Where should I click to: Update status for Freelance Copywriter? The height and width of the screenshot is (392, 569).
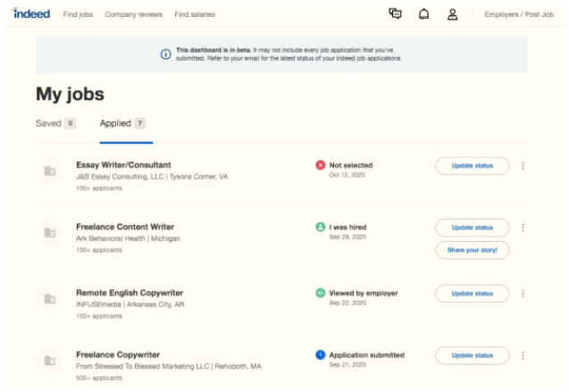point(473,355)
